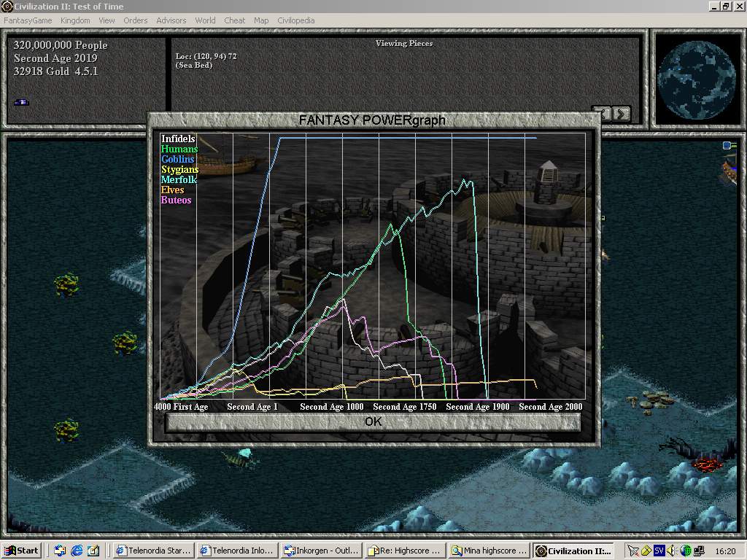Click the globe network tray icon

coord(685,551)
